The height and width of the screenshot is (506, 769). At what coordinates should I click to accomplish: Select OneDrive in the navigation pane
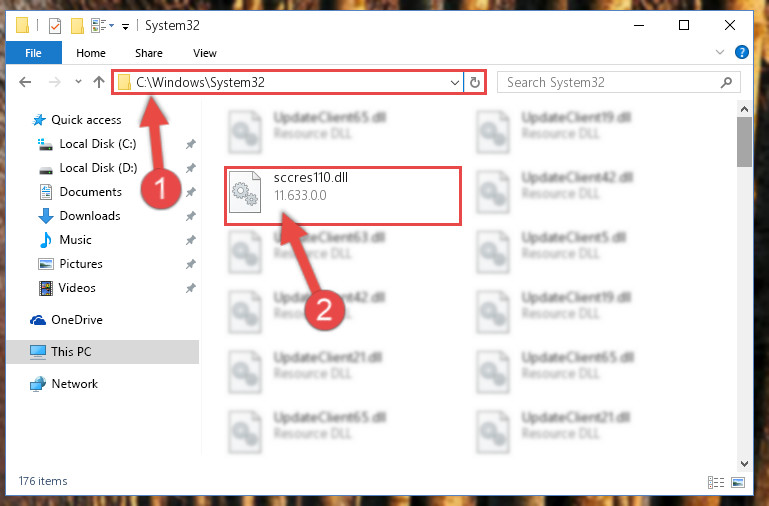[x=77, y=320]
